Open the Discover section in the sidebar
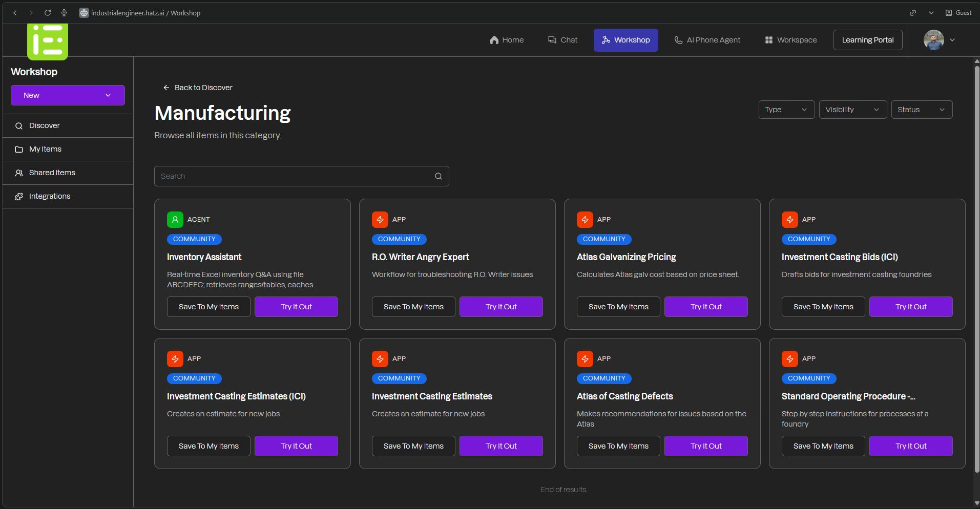Viewport: 980px width, 509px height. [x=44, y=125]
